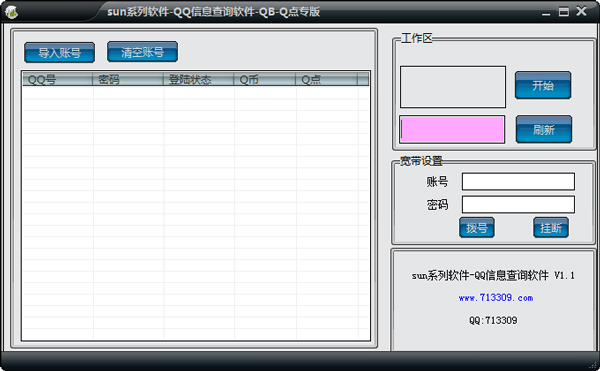Sort by the 登陆状态 column header

click(x=198, y=80)
